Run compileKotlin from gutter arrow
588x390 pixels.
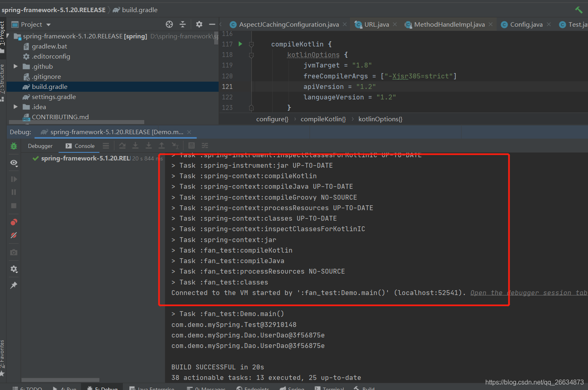click(240, 44)
